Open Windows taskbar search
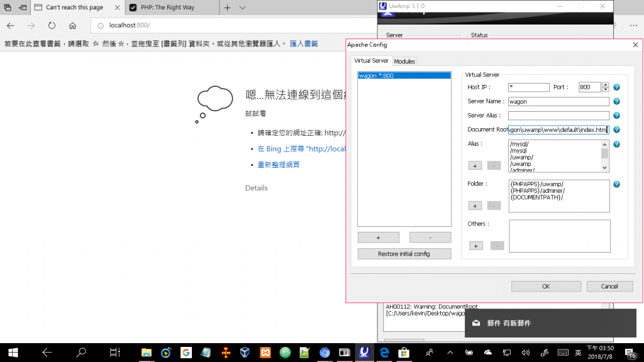 click(x=81, y=353)
